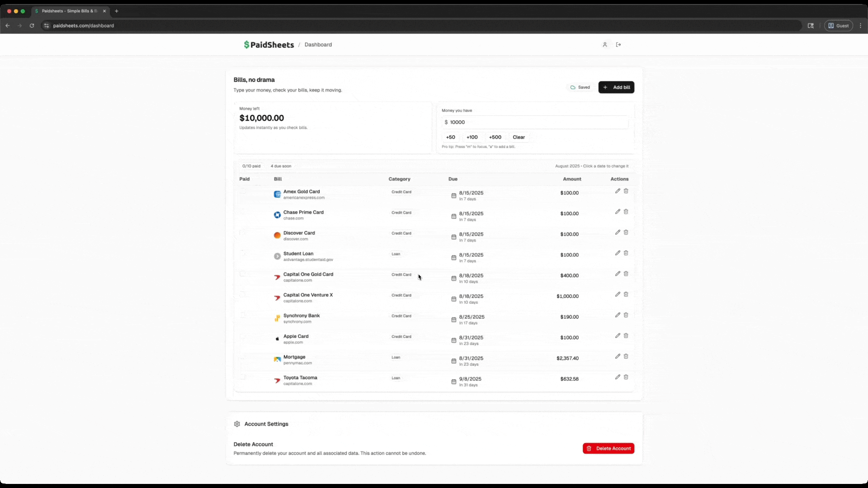Viewport: 868px width, 488px height.
Task: Edit the Discover Card bill
Action: (x=618, y=232)
